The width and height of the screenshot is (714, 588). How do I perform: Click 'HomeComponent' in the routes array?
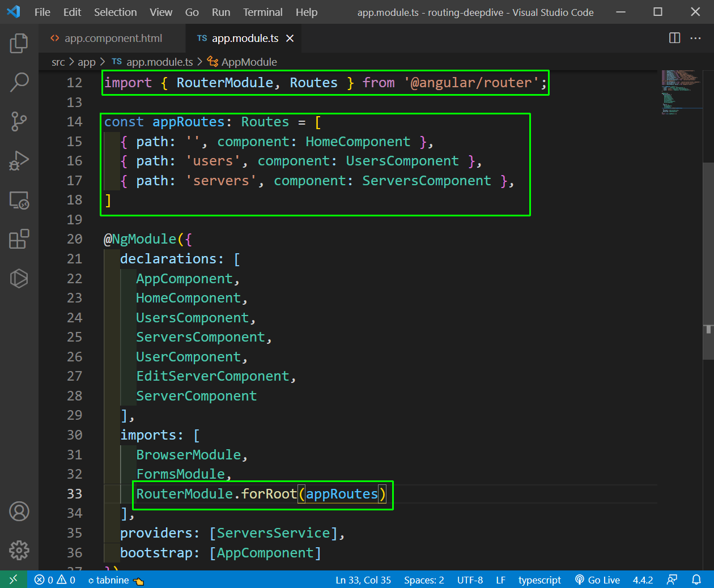358,142
